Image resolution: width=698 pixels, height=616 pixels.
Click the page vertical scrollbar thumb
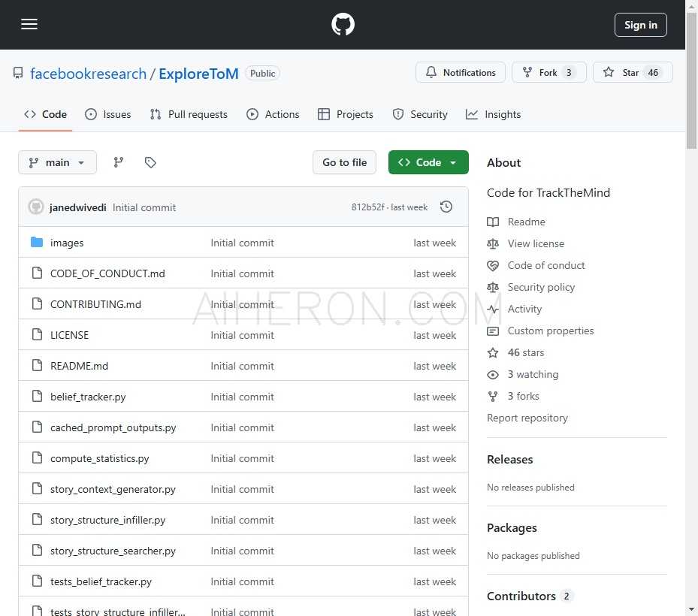pyautogui.click(x=691, y=79)
